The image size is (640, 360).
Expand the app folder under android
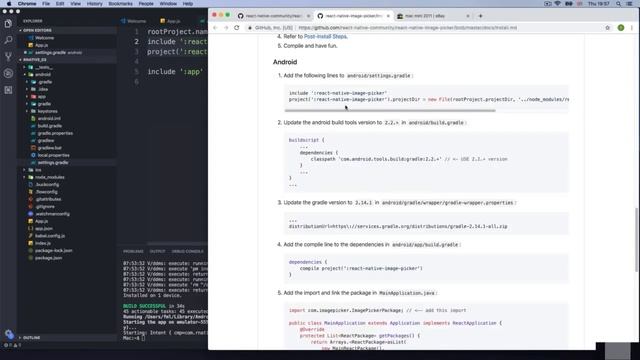click(x=41, y=97)
